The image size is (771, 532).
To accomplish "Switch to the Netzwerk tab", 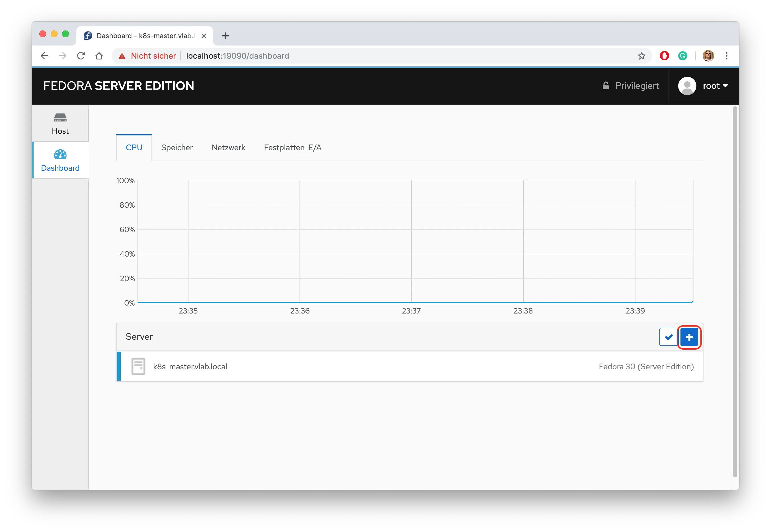I will coord(228,147).
